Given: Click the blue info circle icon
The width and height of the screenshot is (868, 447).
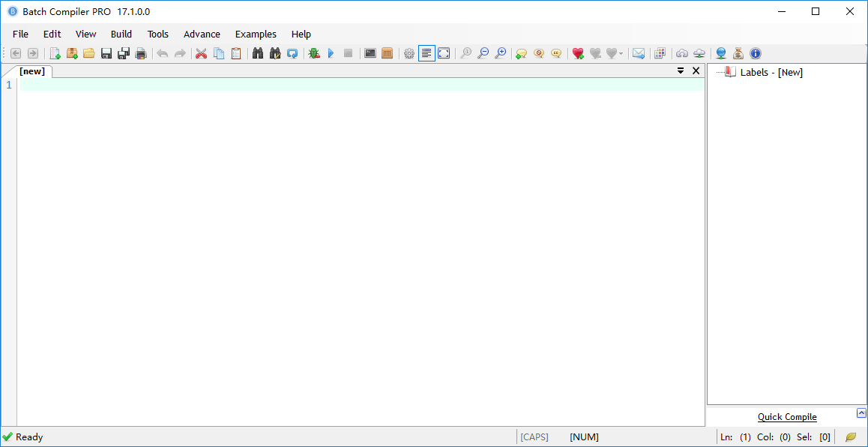Looking at the screenshot, I should [755, 54].
